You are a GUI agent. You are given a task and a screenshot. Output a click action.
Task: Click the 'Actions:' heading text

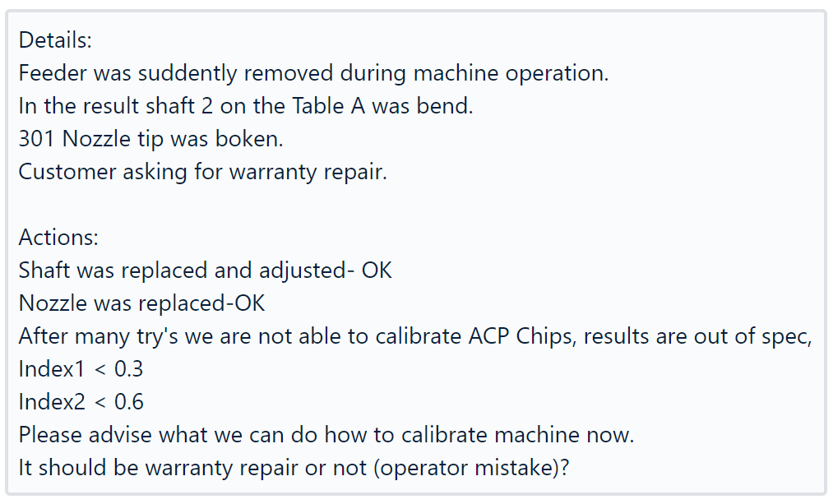tap(58, 238)
